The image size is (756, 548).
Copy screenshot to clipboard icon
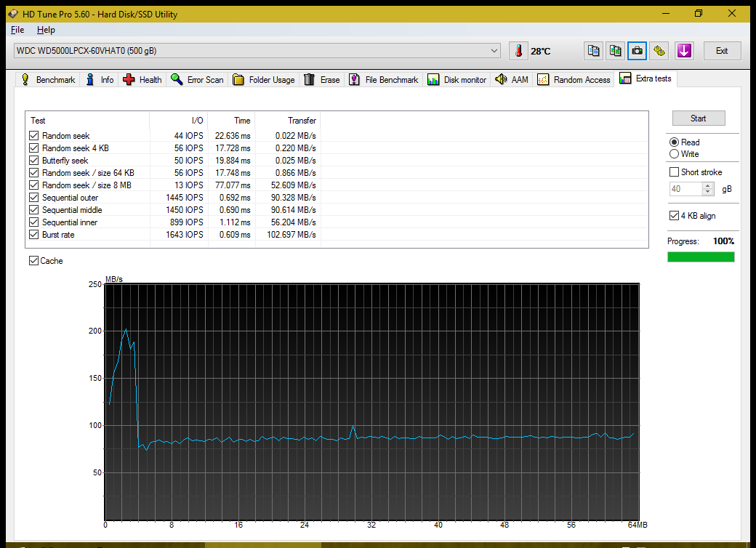tap(615, 51)
